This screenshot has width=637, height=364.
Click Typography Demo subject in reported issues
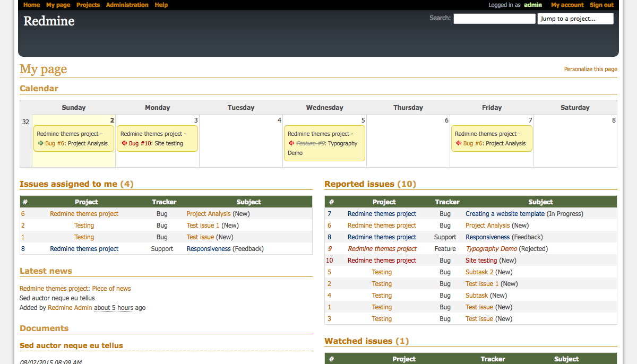pyautogui.click(x=491, y=249)
